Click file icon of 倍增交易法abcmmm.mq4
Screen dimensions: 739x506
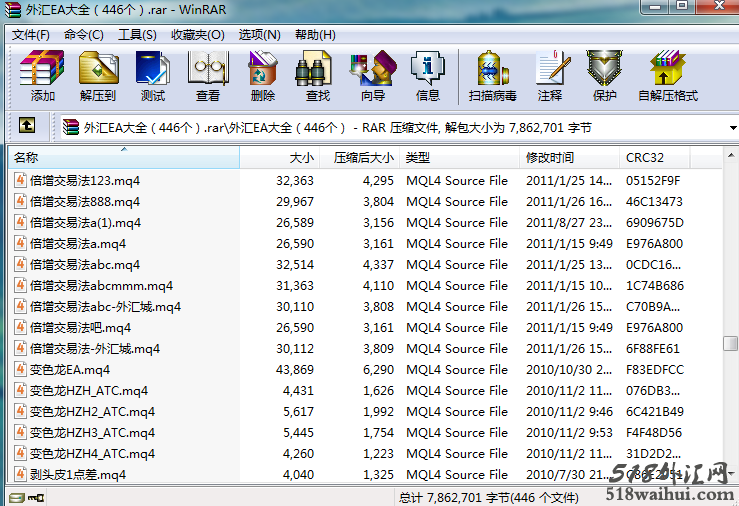[x=20, y=286]
